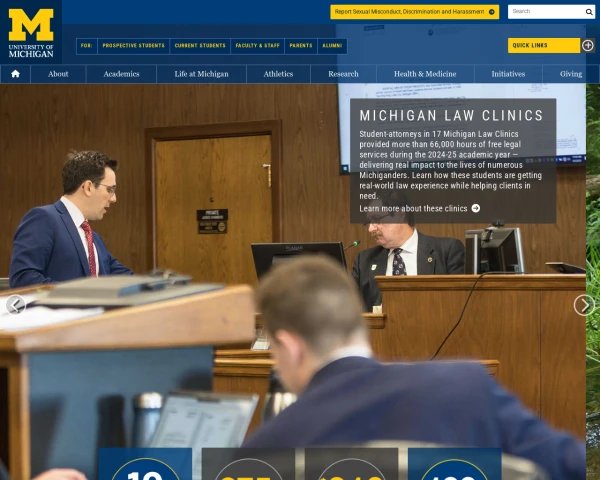Open the Athletics menu
The image size is (600, 480).
point(278,74)
